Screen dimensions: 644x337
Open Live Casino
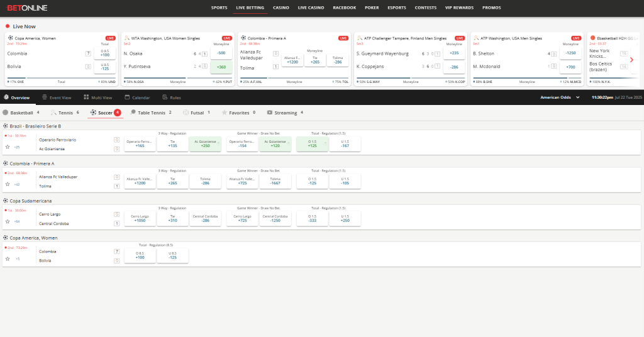point(311,8)
